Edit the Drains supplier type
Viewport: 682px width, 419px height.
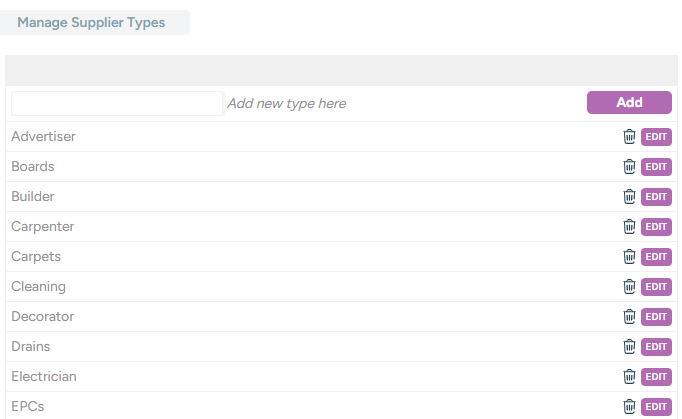pyautogui.click(x=656, y=347)
